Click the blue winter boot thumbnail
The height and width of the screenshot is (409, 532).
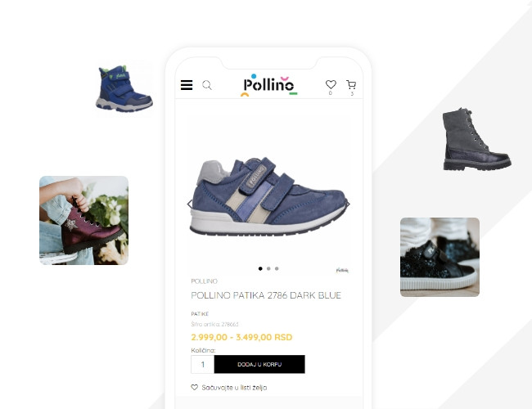pos(124,88)
